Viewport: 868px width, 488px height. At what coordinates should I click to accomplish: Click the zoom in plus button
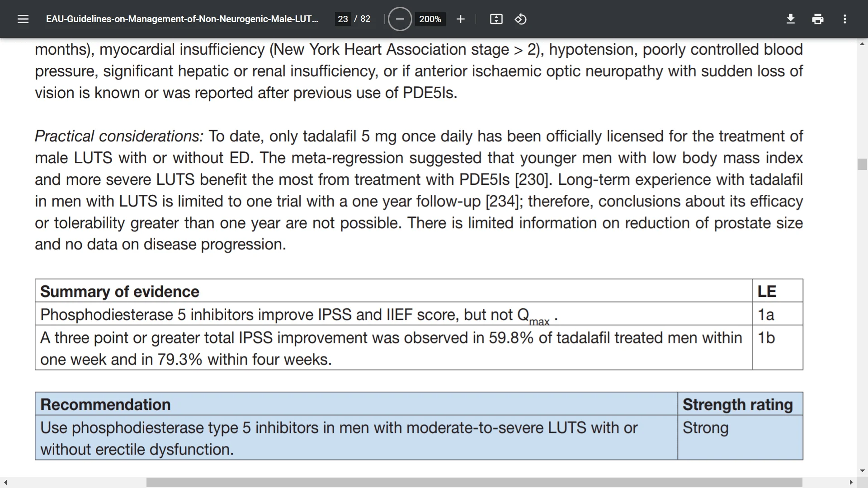[x=461, y=19]
